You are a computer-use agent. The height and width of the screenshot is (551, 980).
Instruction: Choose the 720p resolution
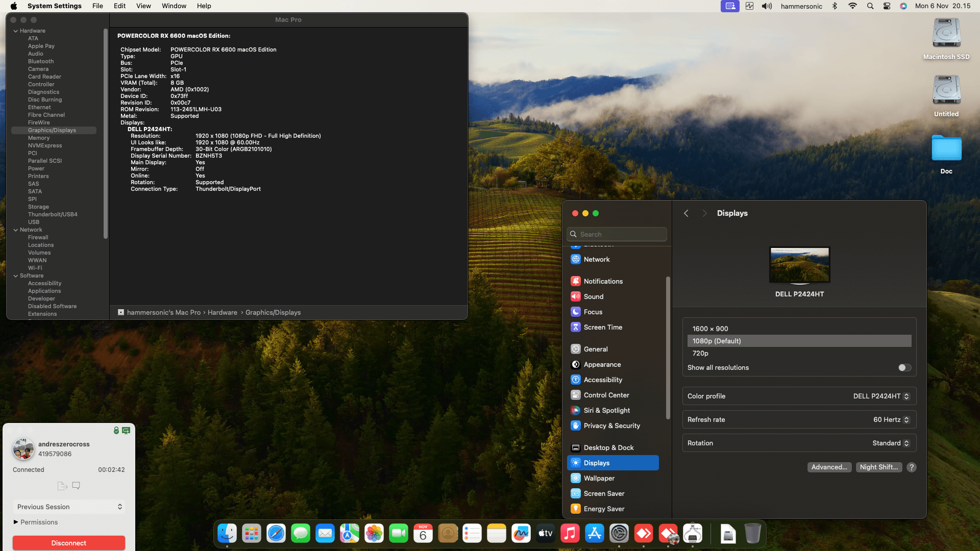[799, 353]
